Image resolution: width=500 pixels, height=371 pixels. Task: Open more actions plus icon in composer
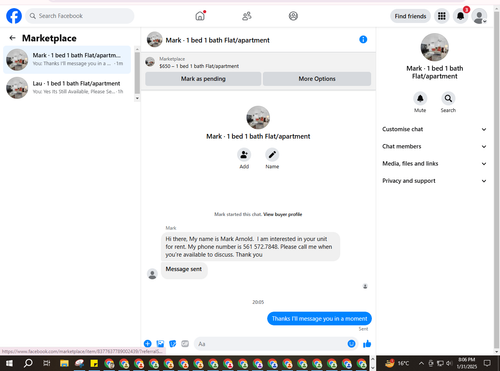(x=148, y=344)
